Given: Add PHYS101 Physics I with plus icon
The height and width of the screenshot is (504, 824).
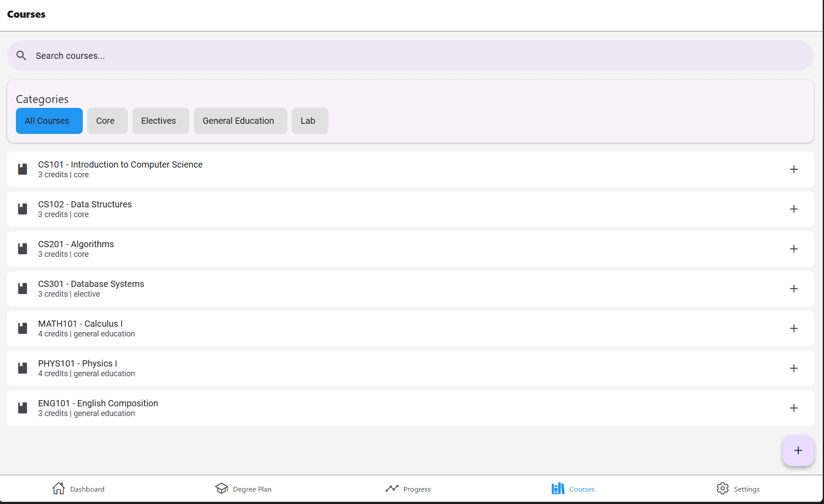Looking at the screenshot, I should point(794,368).
